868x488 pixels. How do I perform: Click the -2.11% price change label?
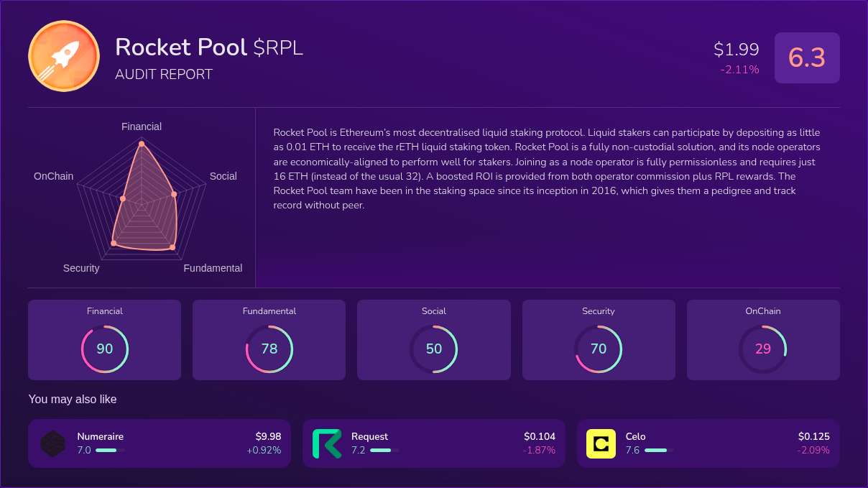click(739, 70)
